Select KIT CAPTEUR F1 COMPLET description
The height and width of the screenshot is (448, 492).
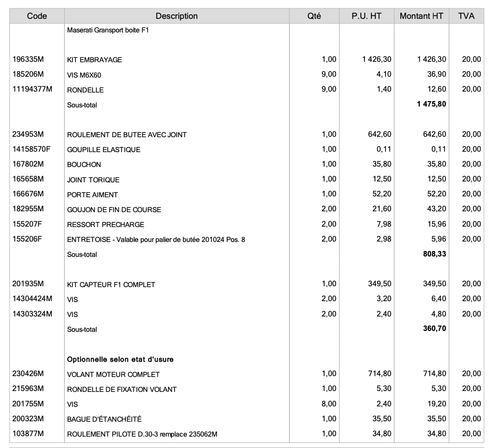click(x=111, y=285)
